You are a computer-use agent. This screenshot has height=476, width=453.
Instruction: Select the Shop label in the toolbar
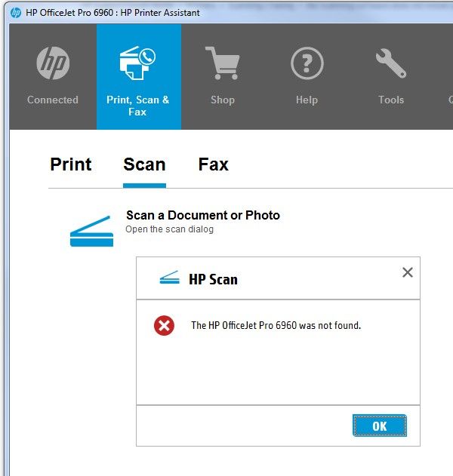pyautogui.click(x=223, y=100)
